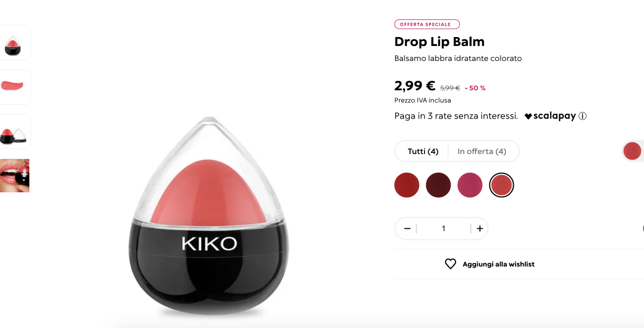Show the open and closed balm thumbnail
Viewport: 644px width, 328px height.
(x=14, y=131)
